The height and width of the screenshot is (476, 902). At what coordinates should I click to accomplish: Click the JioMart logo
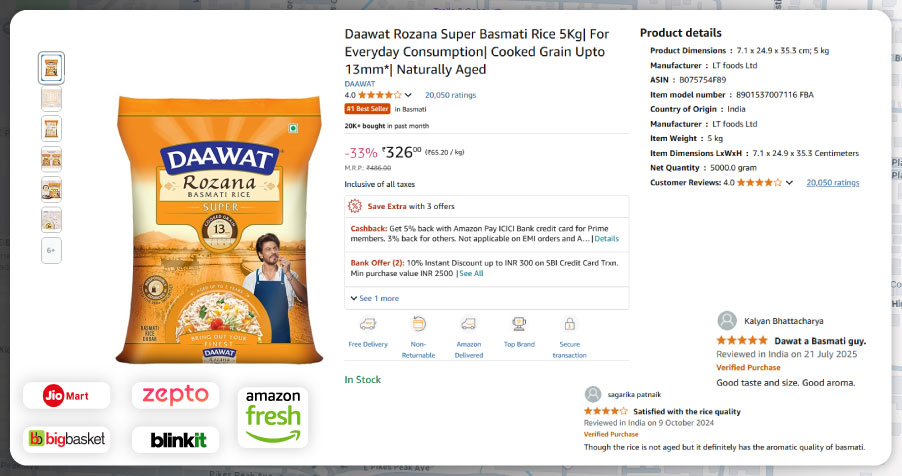(x=66, y=395)
